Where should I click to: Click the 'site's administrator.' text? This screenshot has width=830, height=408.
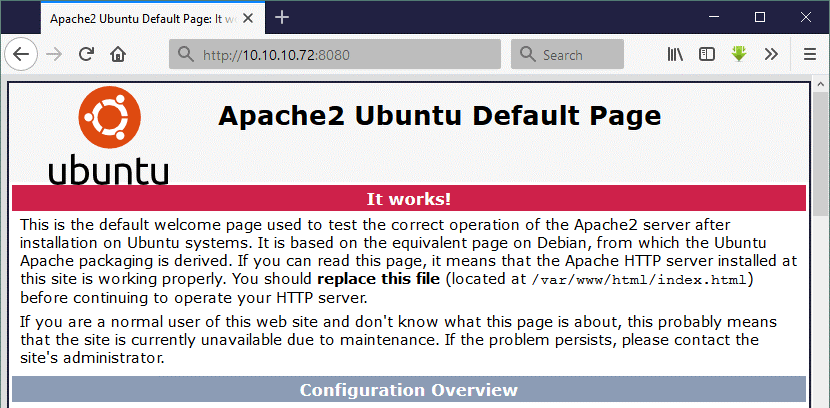click(x=91, y=358)
